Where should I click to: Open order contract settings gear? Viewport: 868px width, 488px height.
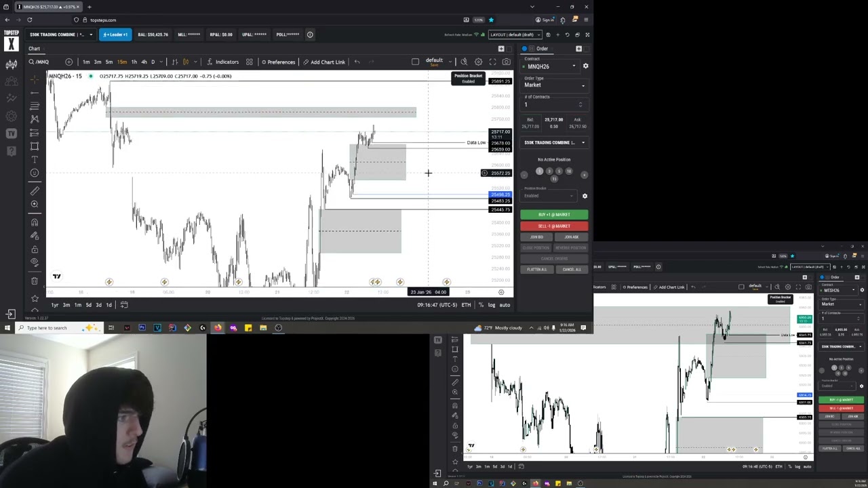585,66
